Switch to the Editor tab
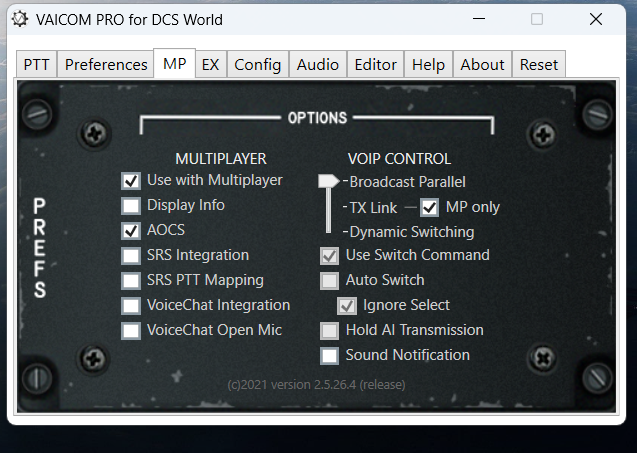 [375, 64]
